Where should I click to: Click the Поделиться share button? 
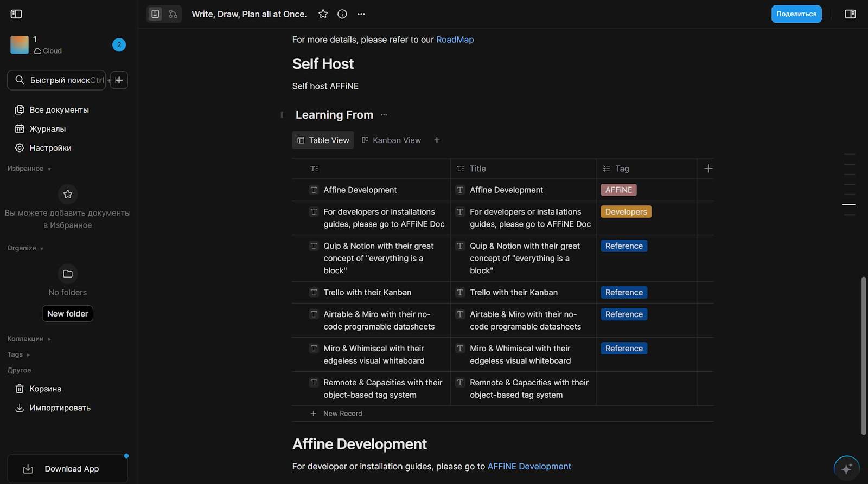point(796,14)
